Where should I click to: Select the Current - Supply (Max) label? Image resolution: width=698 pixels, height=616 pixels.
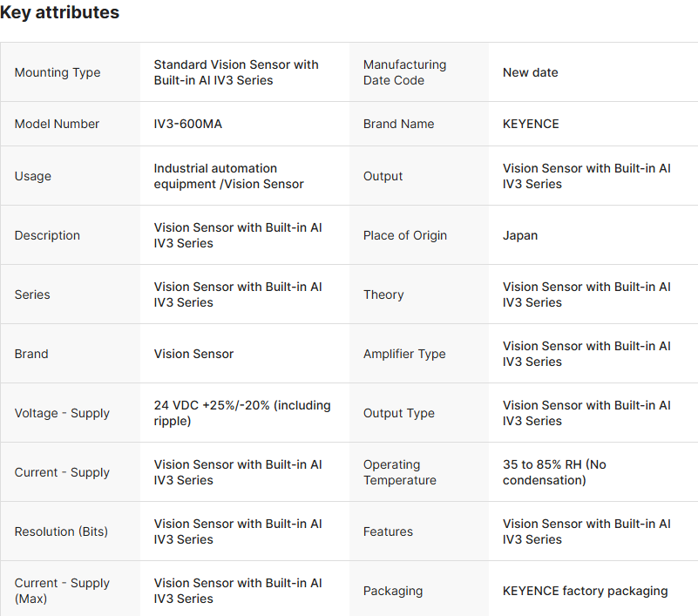(x=62, y=591)
